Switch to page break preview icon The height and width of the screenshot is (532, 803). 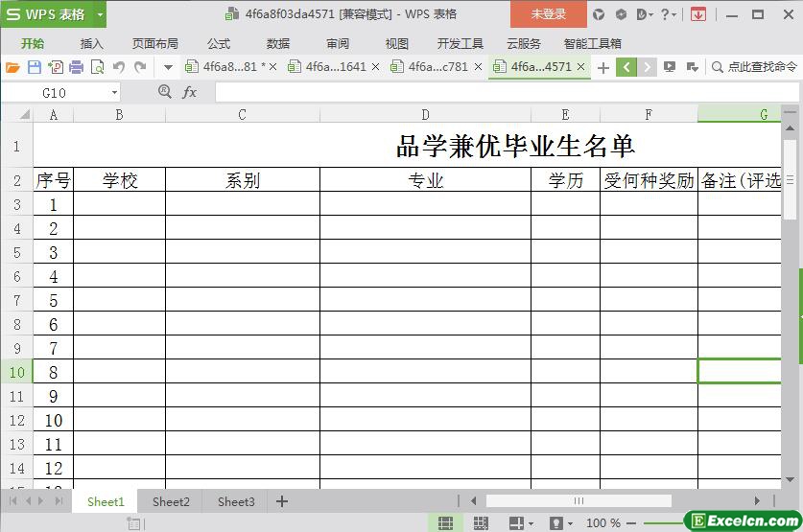(481, 522)
